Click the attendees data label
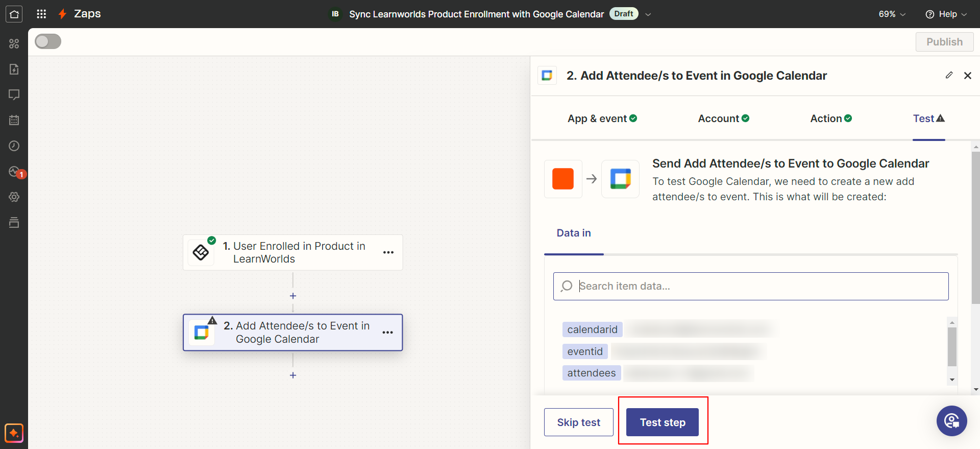This screenshot has width=980, height=449. pos(592,373)
